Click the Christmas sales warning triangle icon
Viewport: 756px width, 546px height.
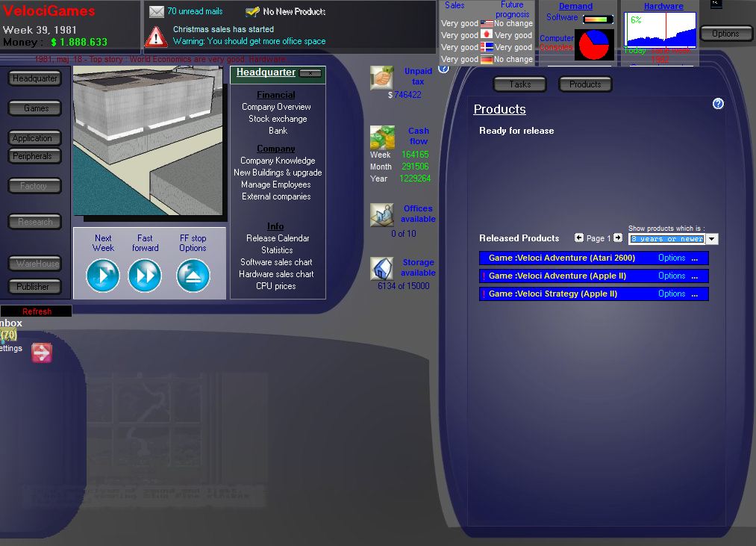(x=156, y=36)
